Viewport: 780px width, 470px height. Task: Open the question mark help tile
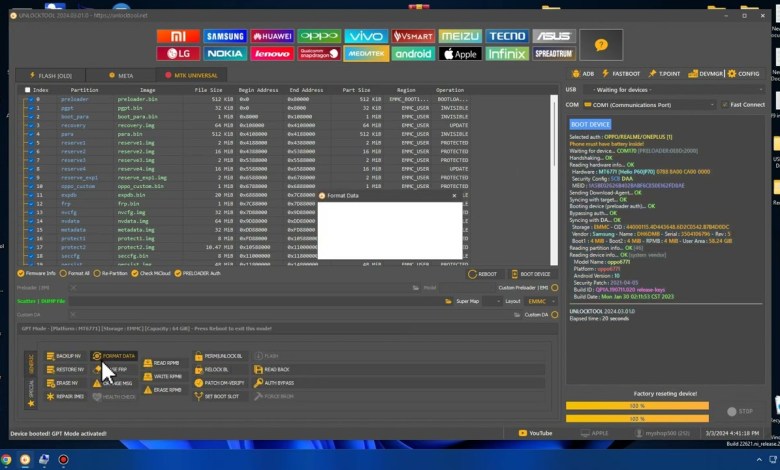pyautogui.click(x=601, y=45)
